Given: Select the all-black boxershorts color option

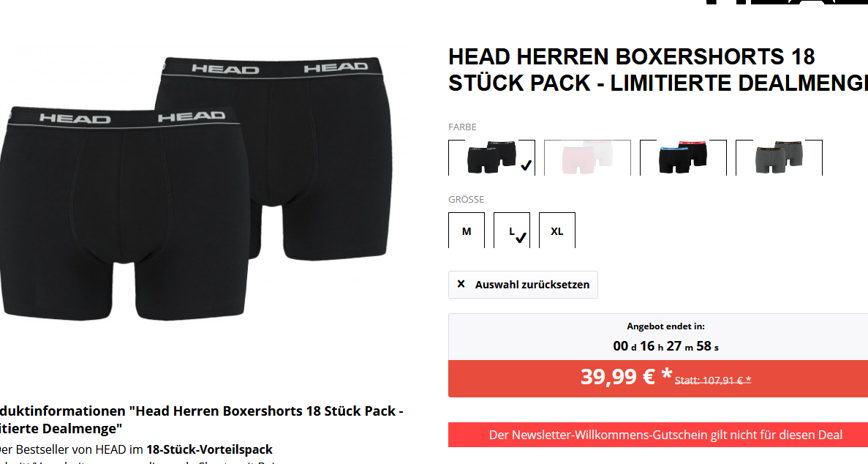Looking at the screenshot, I should [491, 157].
